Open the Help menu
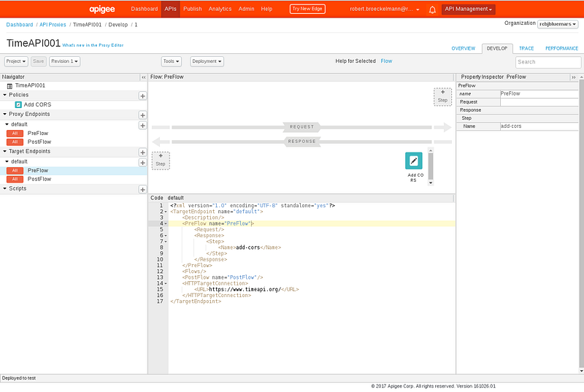This screenshot has height=392, width=584. [266, 9]
